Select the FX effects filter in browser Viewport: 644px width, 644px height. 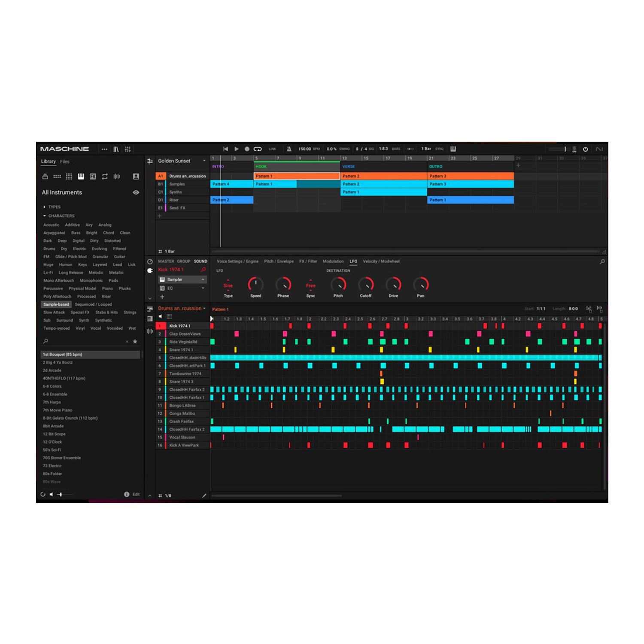[93, 176]
